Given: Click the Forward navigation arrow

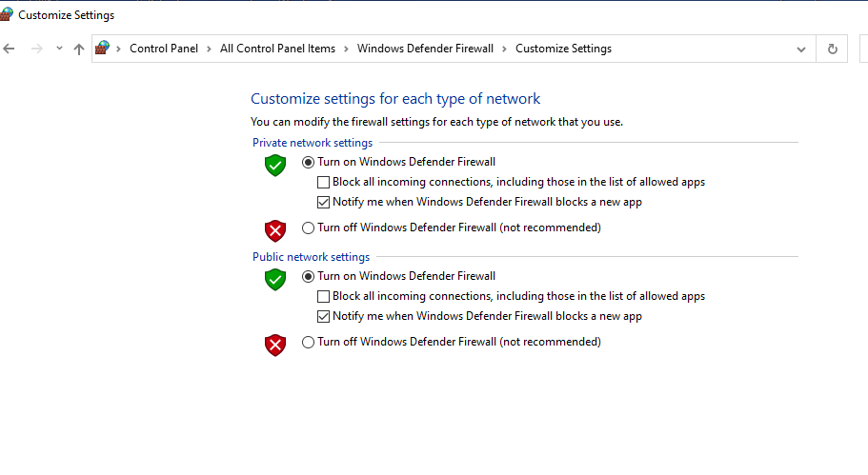Looking at the screenshot, I should point(37,49).
